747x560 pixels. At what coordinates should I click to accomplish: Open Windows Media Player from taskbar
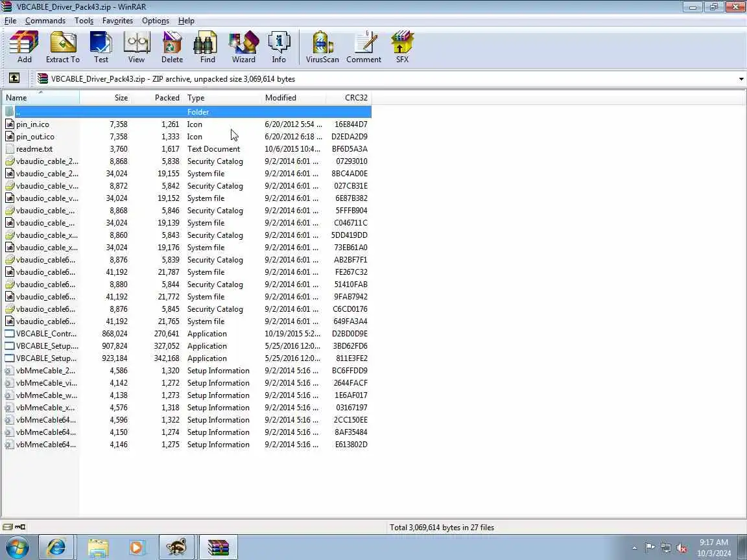[x=136, y=547]
